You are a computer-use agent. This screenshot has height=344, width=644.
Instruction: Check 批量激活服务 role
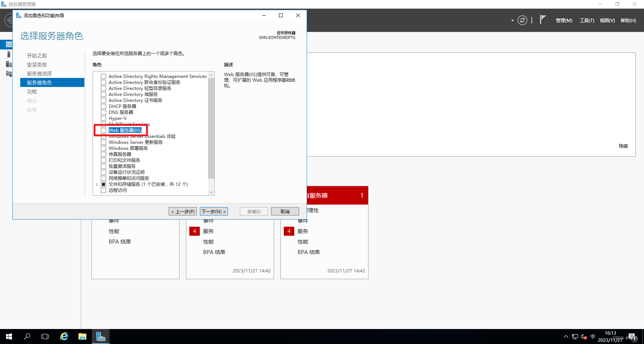click(x=103, y=166)
